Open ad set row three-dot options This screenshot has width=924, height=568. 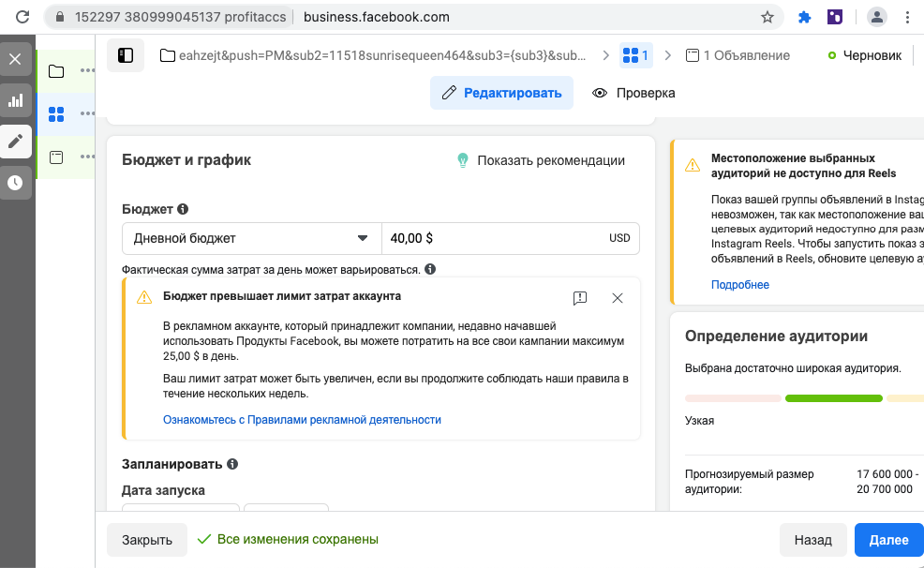coord(87,113)
